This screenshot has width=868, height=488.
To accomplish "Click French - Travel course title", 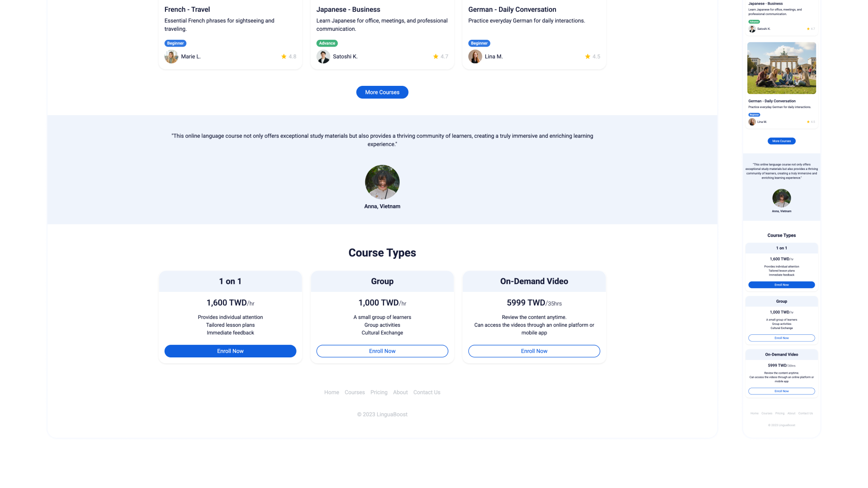I will click(x=187, y=9).
